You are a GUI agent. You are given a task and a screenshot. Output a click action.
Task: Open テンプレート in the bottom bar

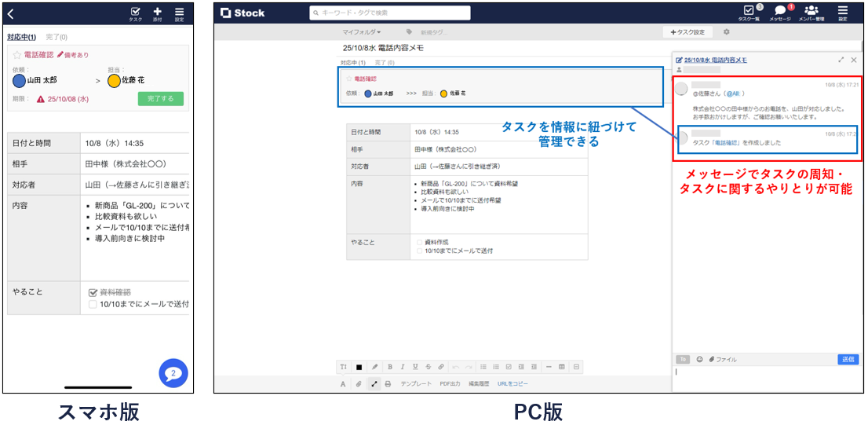click(416, 383)
